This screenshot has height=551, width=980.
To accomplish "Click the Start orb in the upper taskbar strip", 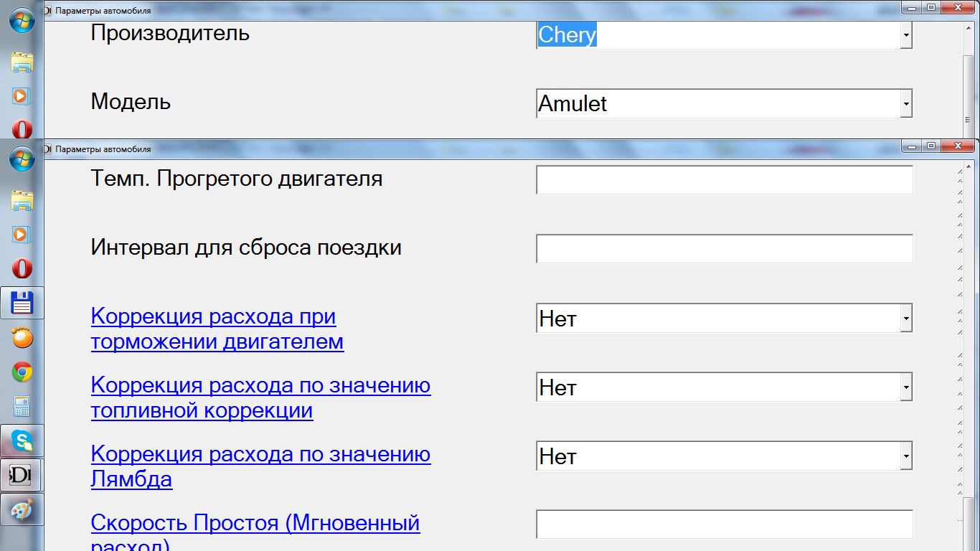I will (22, 19).
